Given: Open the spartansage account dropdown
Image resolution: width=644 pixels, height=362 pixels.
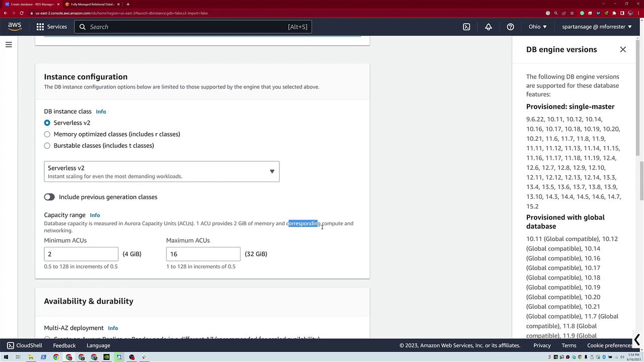Looking at the screenshot, I should tap(597, 27).
